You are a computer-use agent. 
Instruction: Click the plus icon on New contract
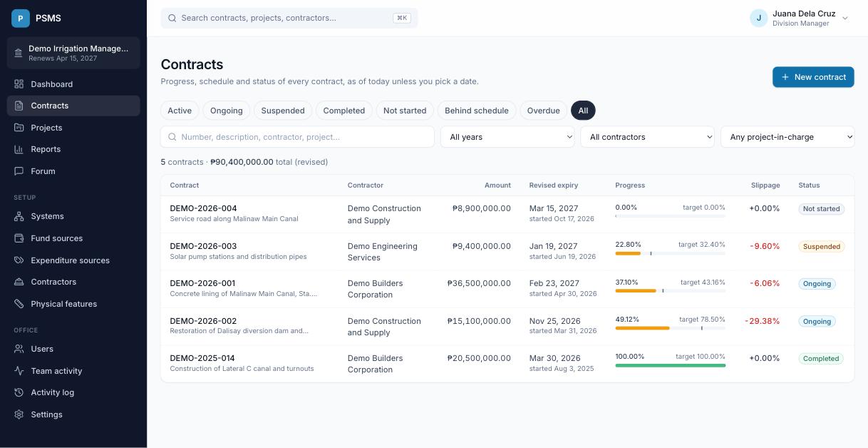pos(785,77)
